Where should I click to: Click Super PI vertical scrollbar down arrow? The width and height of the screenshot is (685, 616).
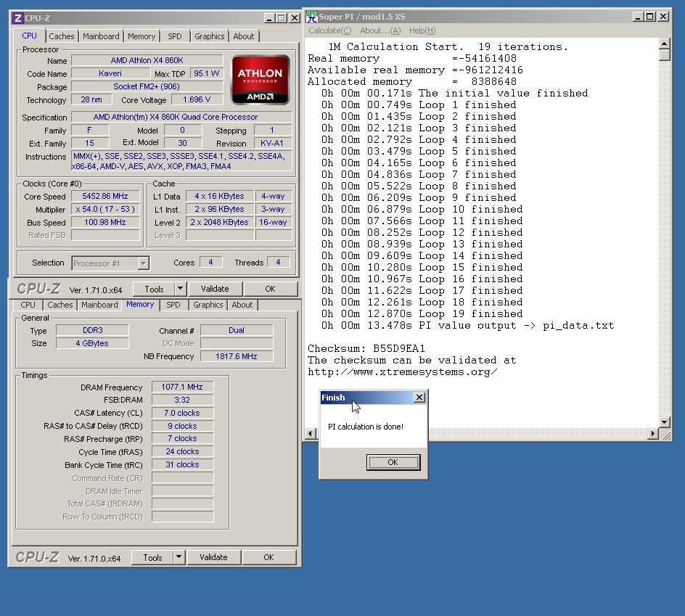coord(665,422)
